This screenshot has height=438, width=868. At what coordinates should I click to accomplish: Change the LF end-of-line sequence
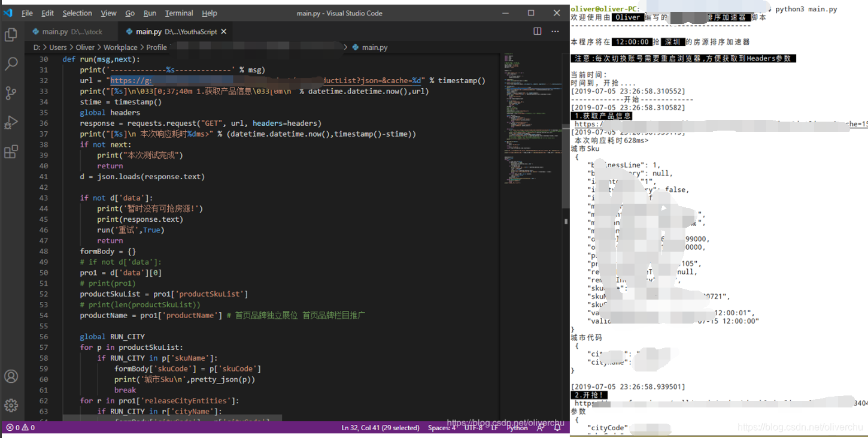pos(495,428)
